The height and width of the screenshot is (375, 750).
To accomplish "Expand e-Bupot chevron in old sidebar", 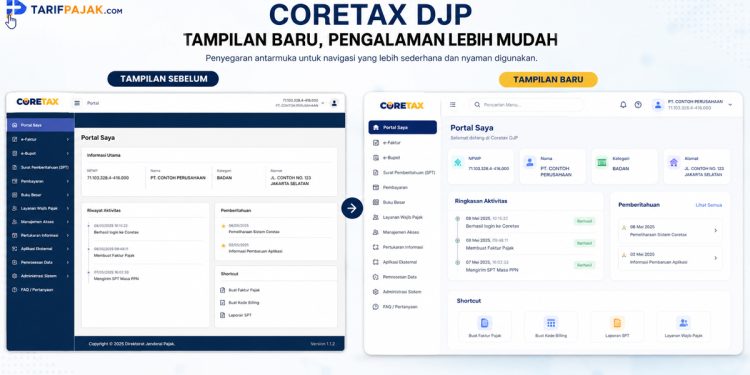I will [x=68, y=154].
